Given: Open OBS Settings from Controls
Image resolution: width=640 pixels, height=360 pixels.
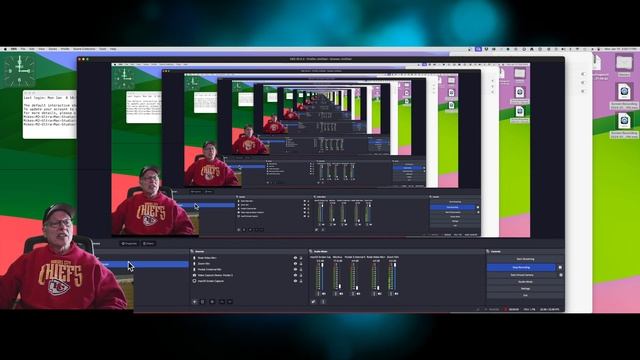Looking at the screenshot, I should [525, 289].
